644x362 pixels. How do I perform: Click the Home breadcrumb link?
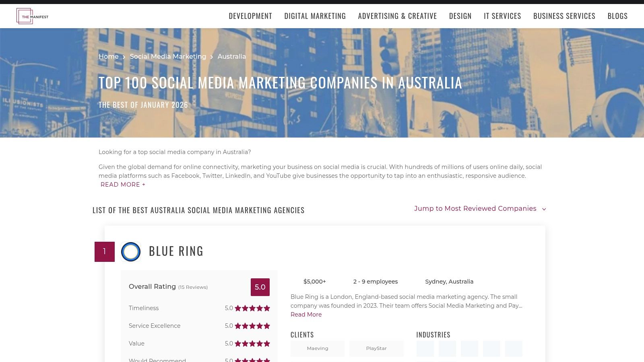click(108, 57)
